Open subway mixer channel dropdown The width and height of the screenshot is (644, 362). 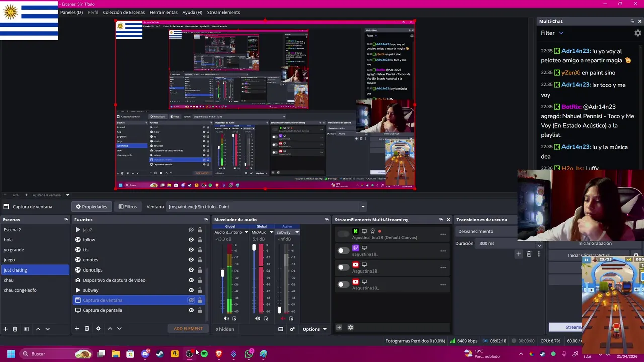287,232
